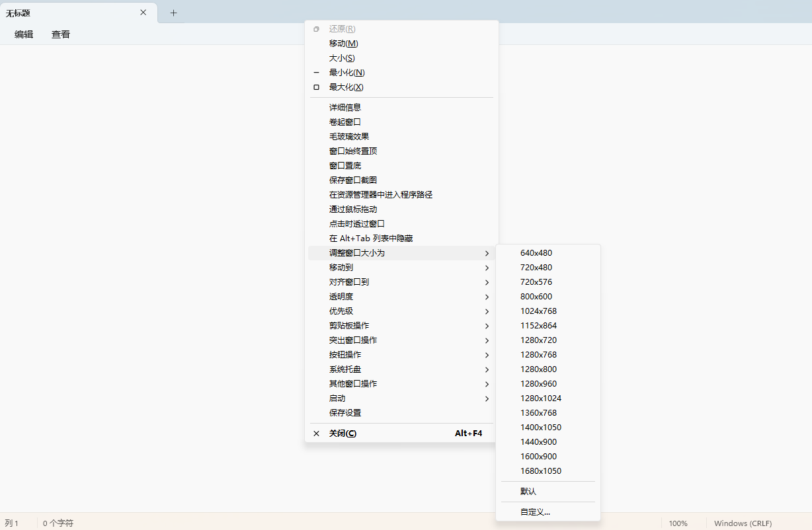Click the 0 个字符 status text
Viewport: 812px width, 530px height.
click(x=58, y=523)
